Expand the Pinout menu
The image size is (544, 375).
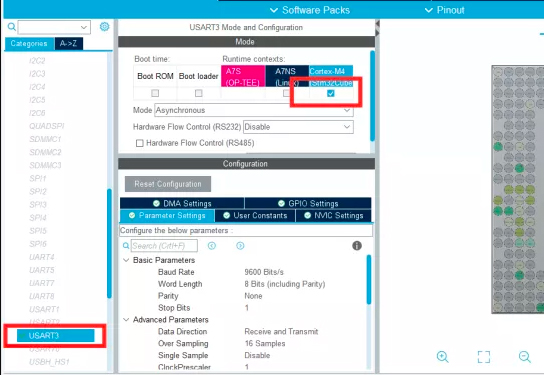pos(445,10)
